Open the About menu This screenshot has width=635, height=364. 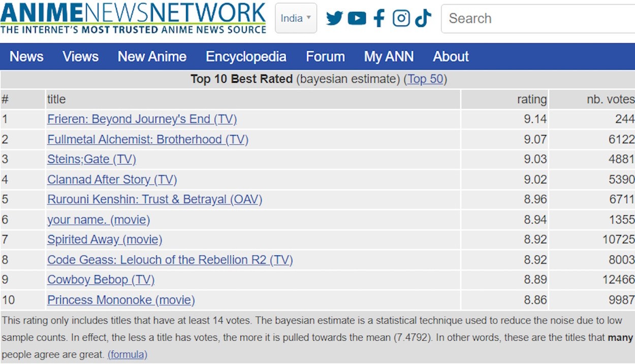451,56
